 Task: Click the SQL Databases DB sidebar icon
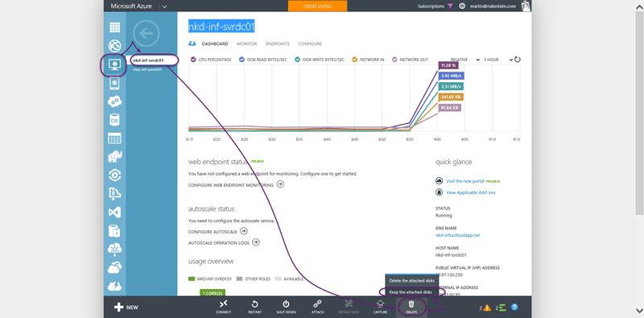pos(114,120)
